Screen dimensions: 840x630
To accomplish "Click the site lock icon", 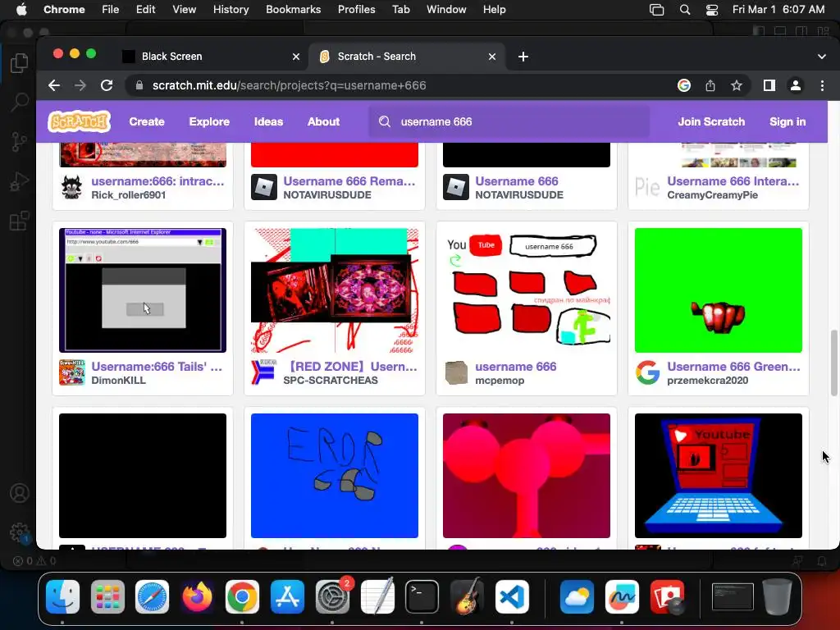I will coord(139,85).
